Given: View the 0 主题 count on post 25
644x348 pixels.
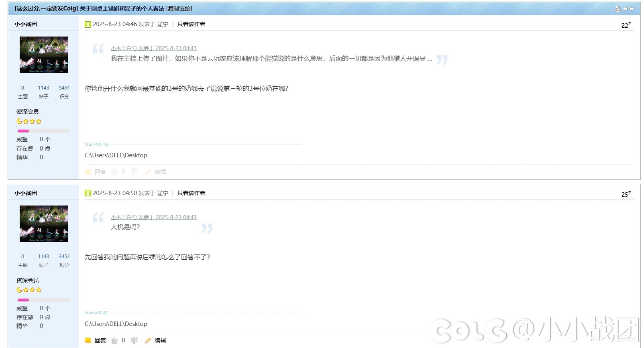Looking at the screenshot, I should (x=23, y=260).
